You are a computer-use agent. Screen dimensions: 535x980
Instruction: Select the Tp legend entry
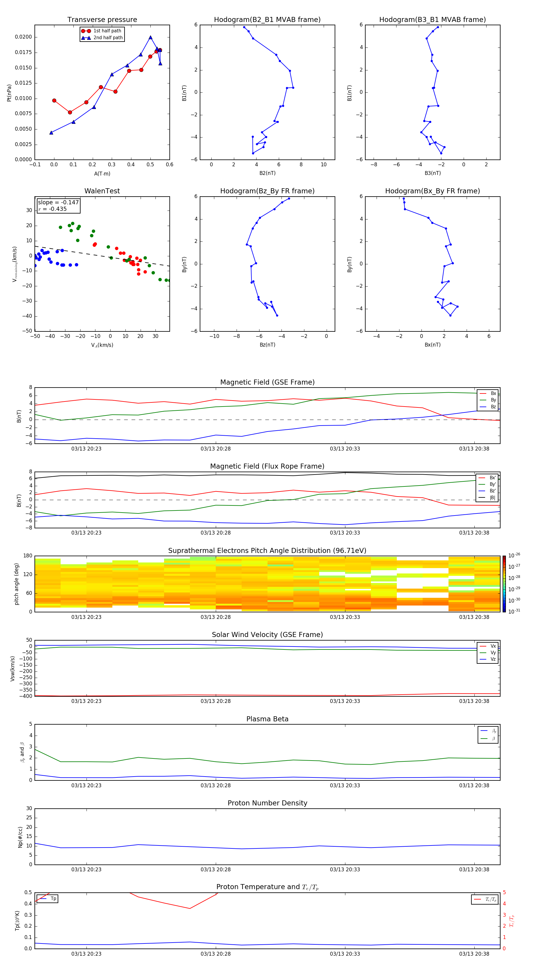pos(48,899)
